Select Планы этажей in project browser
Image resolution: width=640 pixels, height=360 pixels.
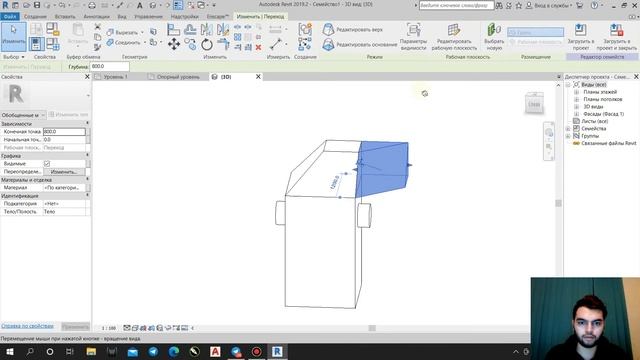(x=600, y=92)
